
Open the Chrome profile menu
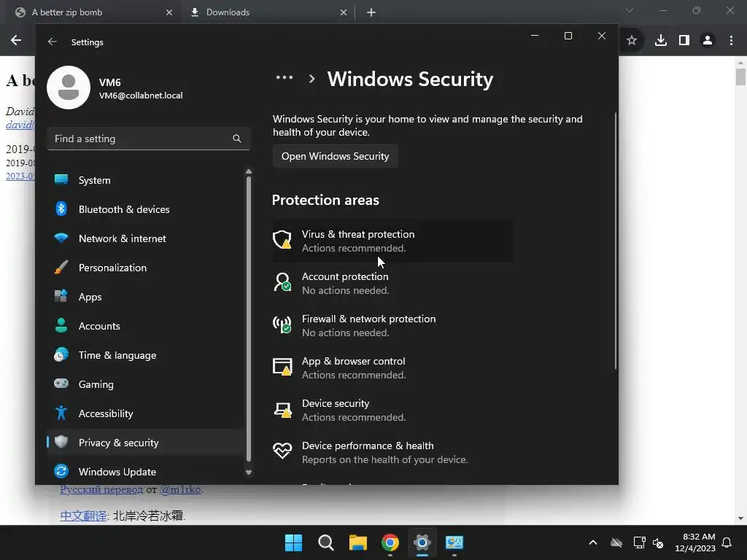pyautogui.click(x=708, y=41)
